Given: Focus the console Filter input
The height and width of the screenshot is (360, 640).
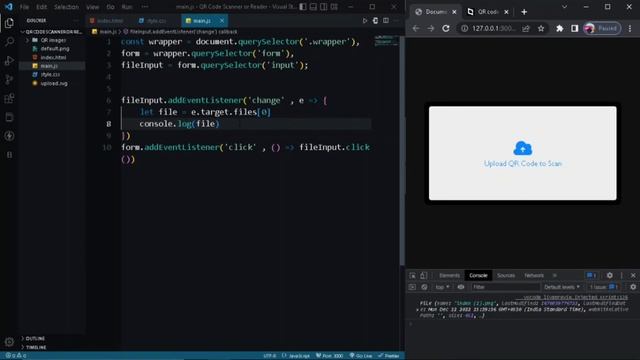Looking at the screenshot, I should (x=505, y=287).
